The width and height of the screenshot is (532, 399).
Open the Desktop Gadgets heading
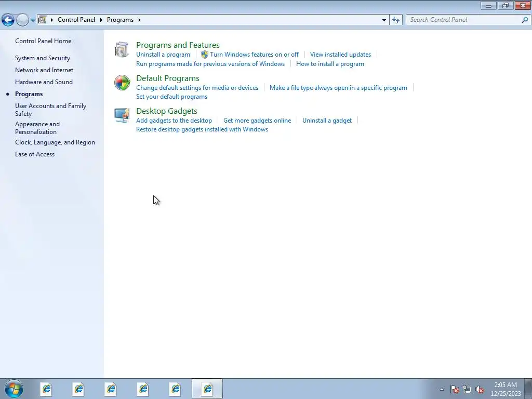(x=167, y=111)
